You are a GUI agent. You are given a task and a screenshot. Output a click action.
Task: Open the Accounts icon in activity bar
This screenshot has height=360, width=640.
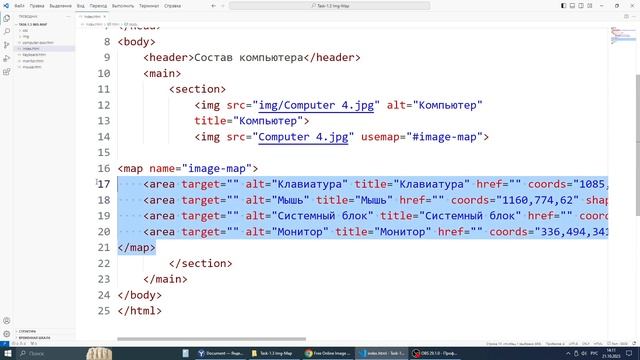[7, 321]
